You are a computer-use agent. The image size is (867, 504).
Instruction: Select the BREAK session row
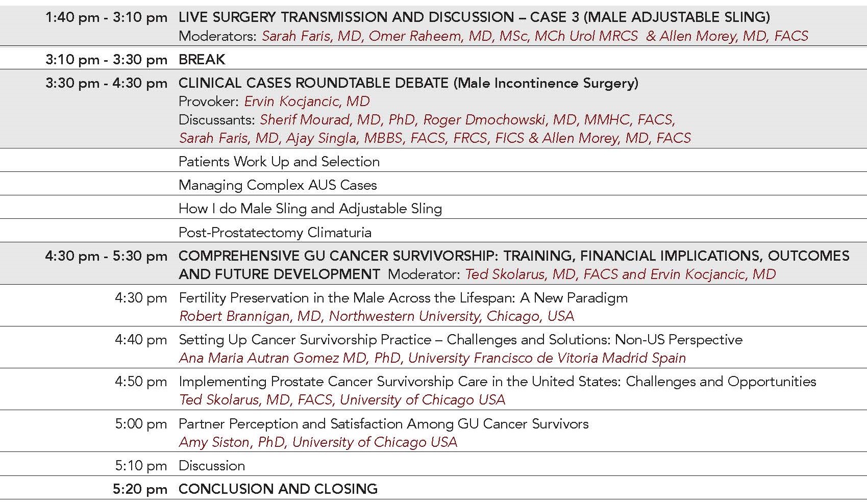202,59
